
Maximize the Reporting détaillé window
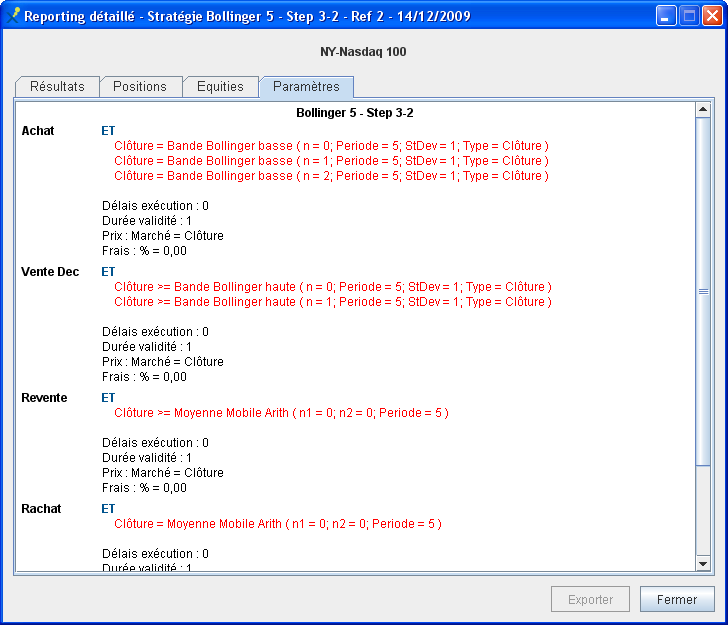(689, 16)
